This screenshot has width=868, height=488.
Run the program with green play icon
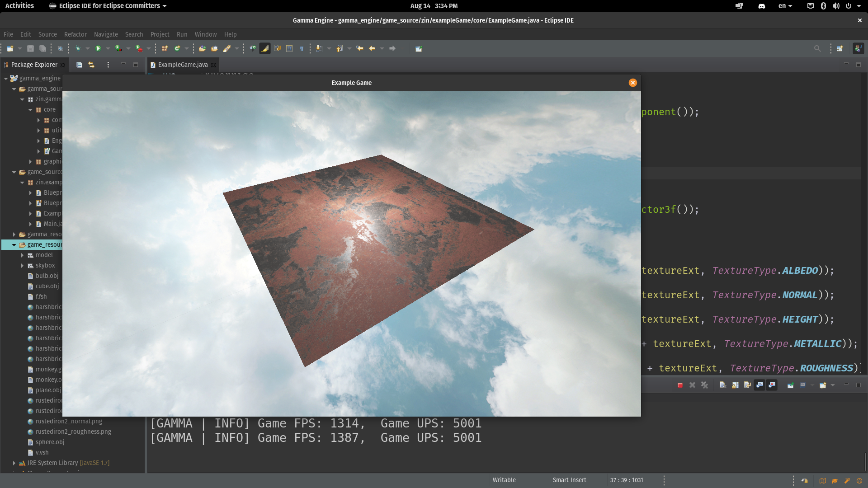(x=98, y=49)
